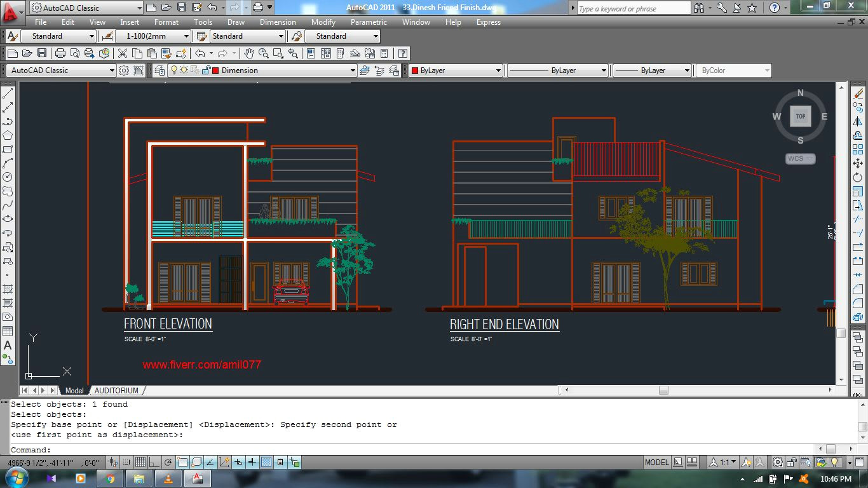Click the Text Style icon in the styles toolbar
The height and width of the screenshot is (488, 868).
[12, 36]
